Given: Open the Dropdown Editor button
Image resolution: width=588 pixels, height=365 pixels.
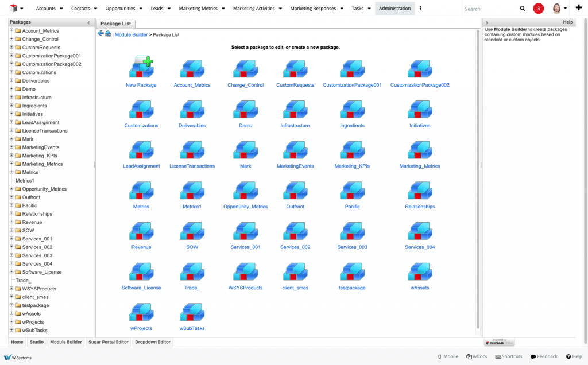Looking at the screenshot, I should (153, 342).
